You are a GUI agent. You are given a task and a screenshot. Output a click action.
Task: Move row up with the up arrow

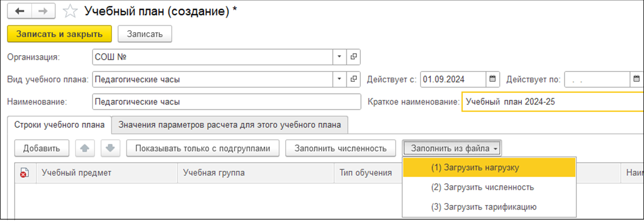85,148
